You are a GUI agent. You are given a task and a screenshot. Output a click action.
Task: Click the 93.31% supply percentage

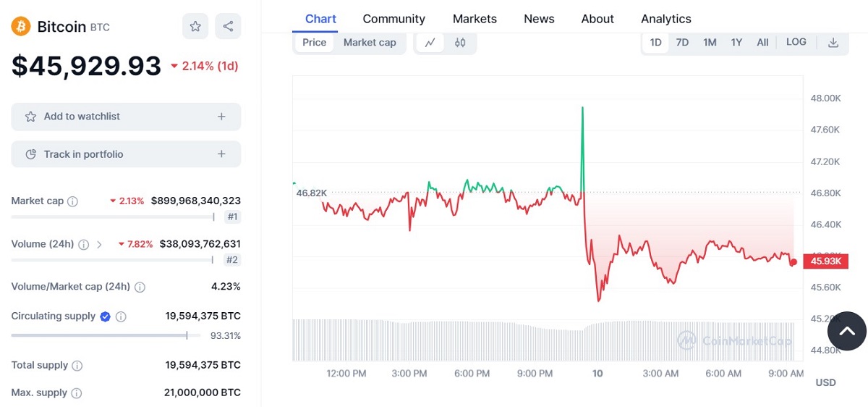click(x=226, y=335)
